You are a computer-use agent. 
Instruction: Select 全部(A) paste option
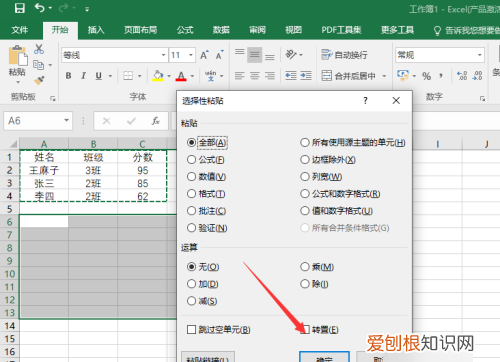pyautogui.click(x=207, y=143)
